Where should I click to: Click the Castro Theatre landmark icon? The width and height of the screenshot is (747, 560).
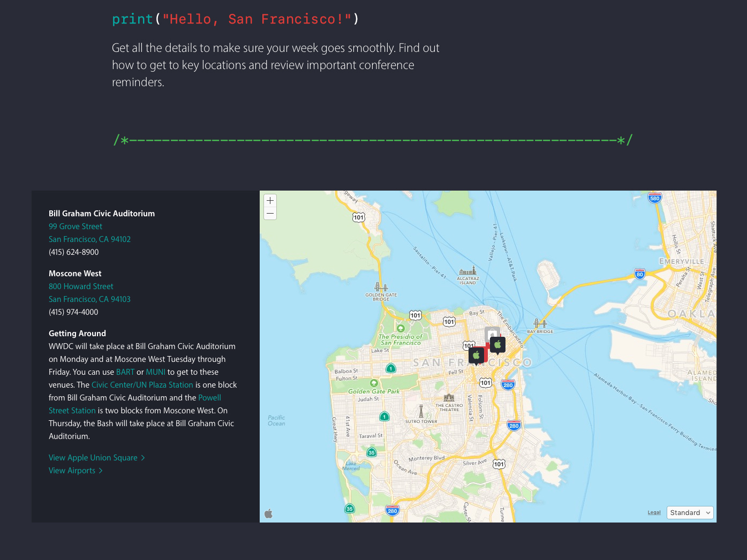pos(449,398)
